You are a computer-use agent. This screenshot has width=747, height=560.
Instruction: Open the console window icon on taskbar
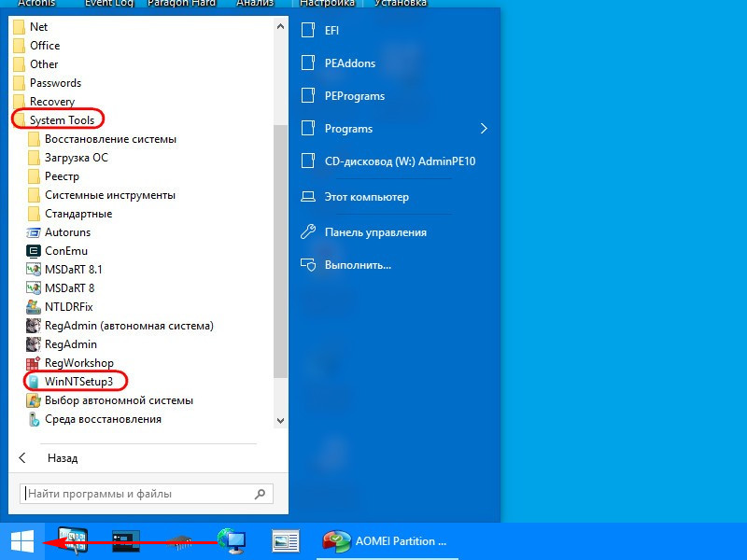tap(126, 541)
